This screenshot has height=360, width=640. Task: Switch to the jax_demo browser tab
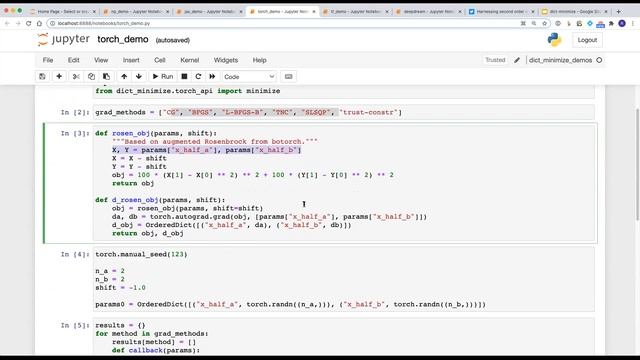point(209,12)
